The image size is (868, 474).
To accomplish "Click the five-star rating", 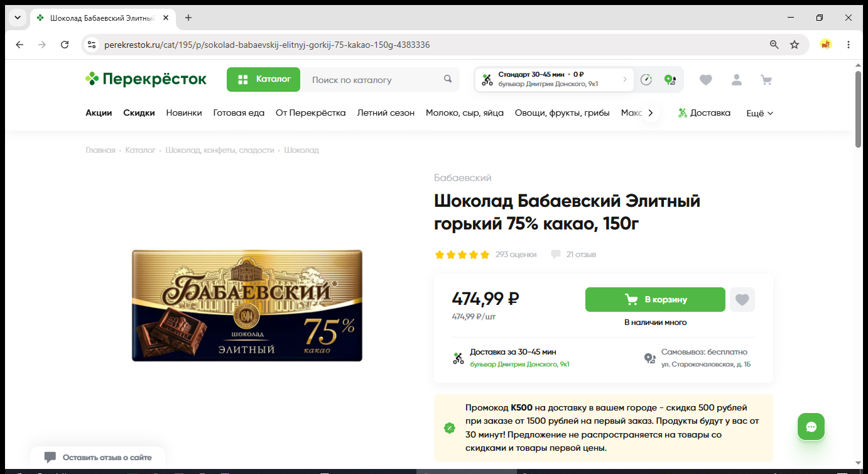I will point(462,255).
